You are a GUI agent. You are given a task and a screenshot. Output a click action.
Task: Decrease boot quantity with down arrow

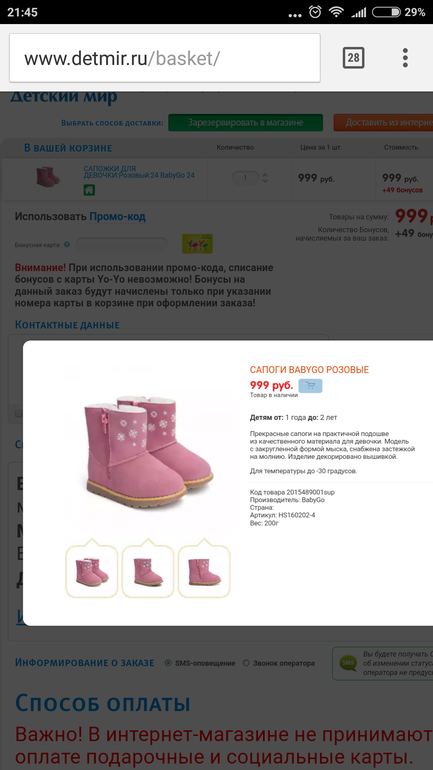coord(265,181)
